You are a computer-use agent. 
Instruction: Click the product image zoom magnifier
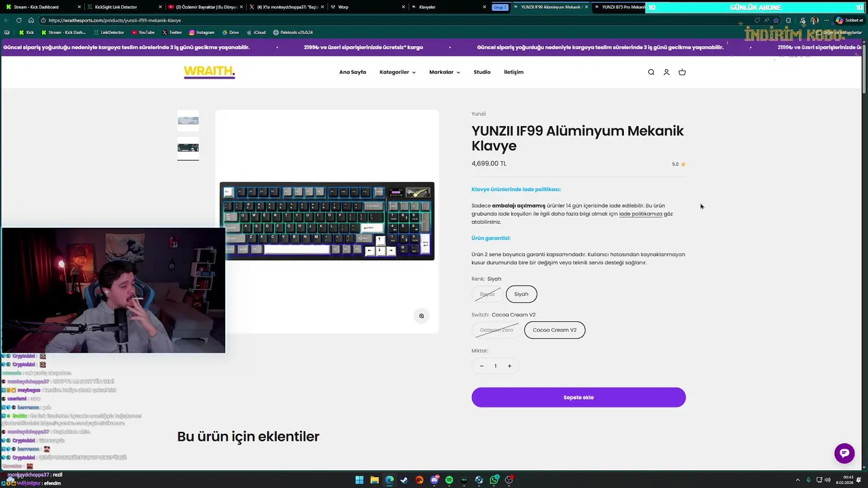click(x=421, y=316)
